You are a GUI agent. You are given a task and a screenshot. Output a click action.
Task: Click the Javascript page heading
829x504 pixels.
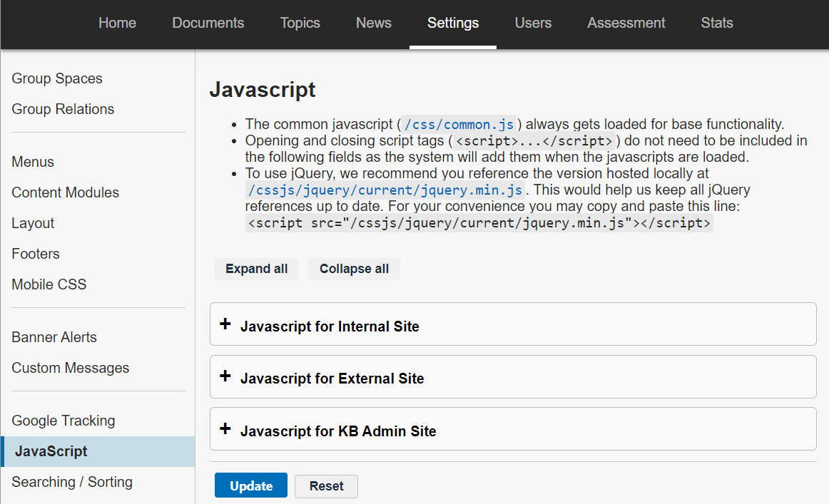coord(263,90)
